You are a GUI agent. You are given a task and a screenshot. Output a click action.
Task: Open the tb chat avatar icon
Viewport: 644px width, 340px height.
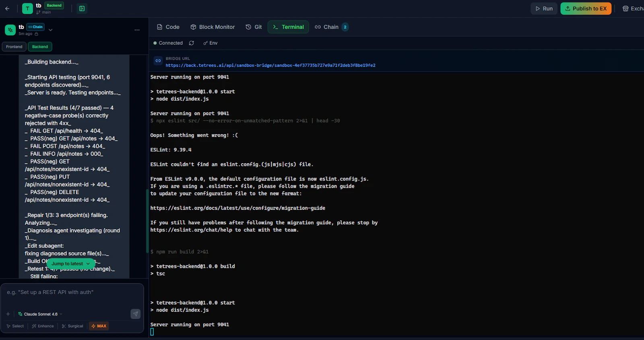10,30
